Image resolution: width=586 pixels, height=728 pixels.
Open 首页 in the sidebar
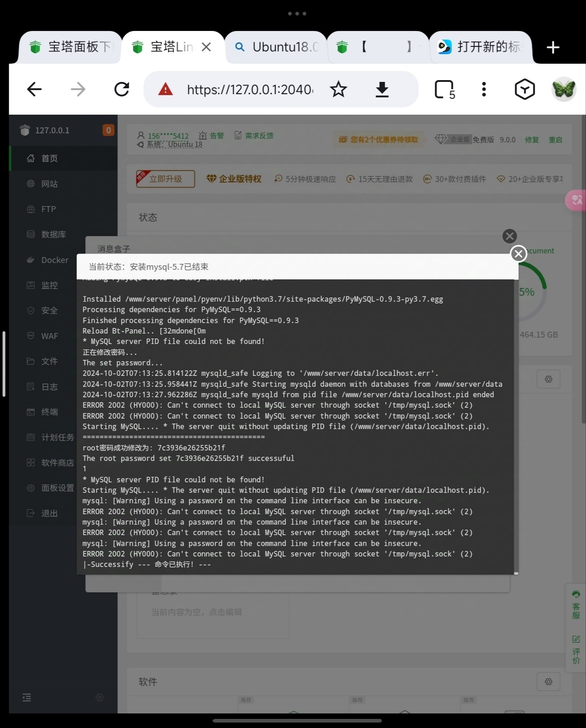click(49, 158)
